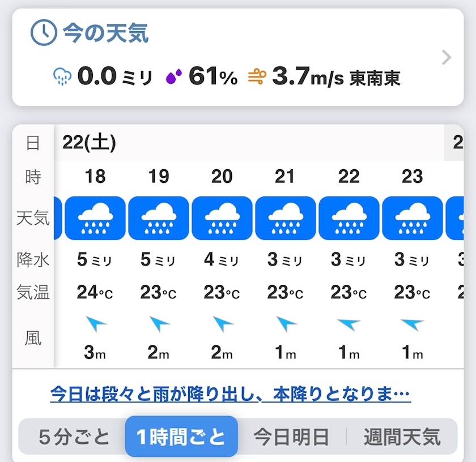The width and height of the screenshot is (476, 462).
Task: Click the orange wind speed icon
Action: tap(257, 76)
